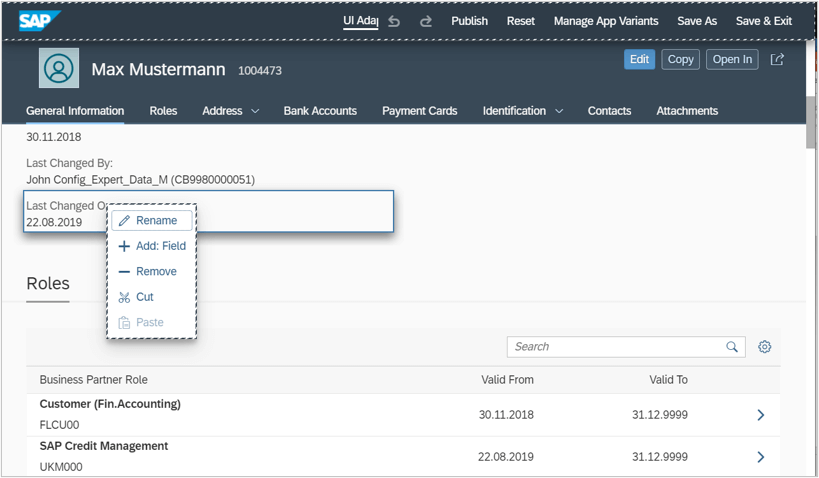Click the clipboard Paste icon
The height and width of the screenshot is (478, 819).
(124, 323)
